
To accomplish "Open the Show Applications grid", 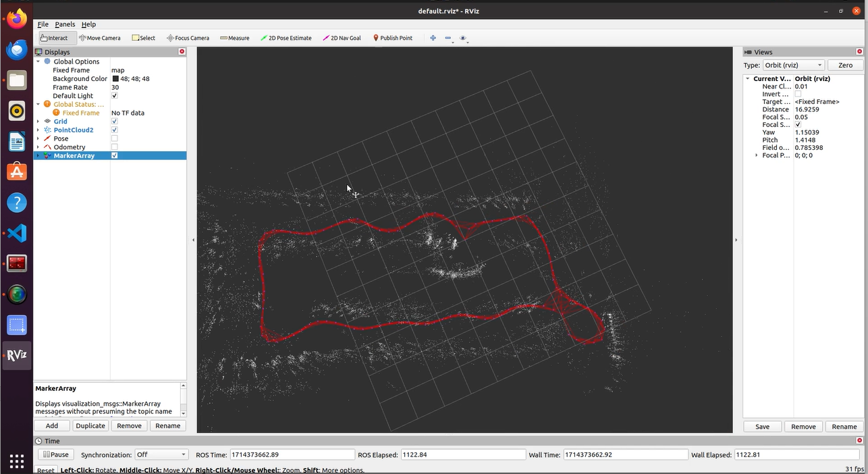I will tap(17, 461).
